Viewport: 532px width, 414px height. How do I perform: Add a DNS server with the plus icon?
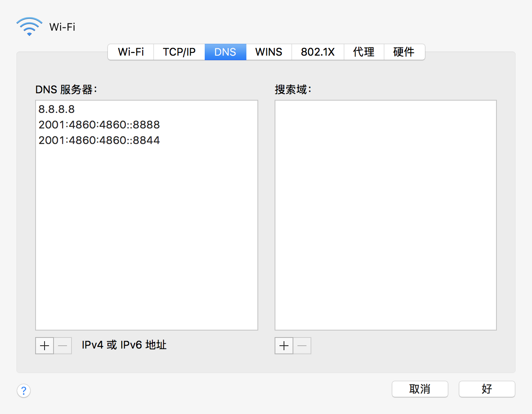[x=44, y=346]
